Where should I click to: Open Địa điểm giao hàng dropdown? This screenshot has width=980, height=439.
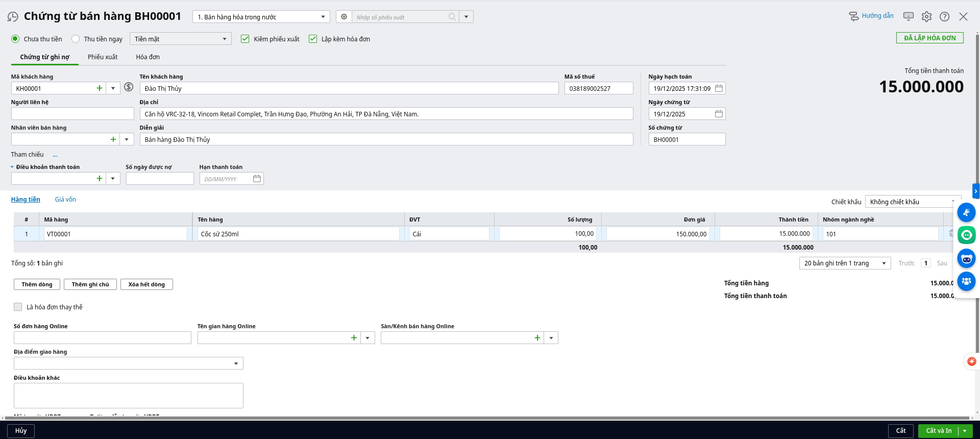236,363
